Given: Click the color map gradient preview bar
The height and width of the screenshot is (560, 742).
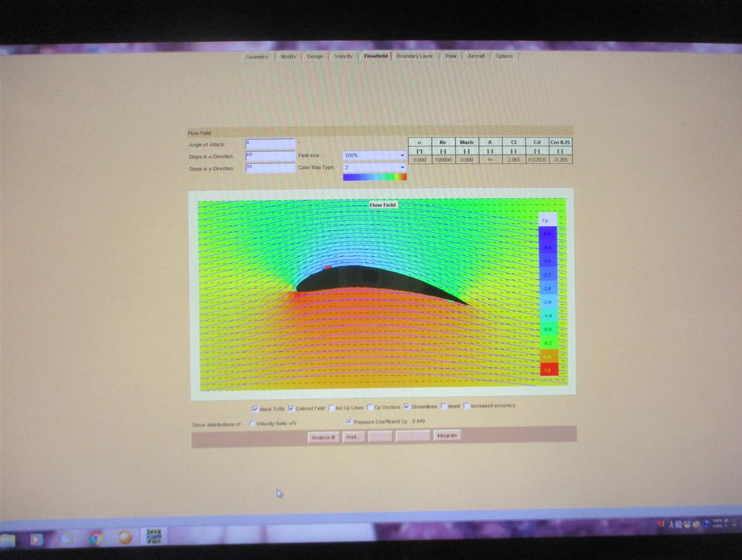Looking at the screenshot, I should 375,177.
